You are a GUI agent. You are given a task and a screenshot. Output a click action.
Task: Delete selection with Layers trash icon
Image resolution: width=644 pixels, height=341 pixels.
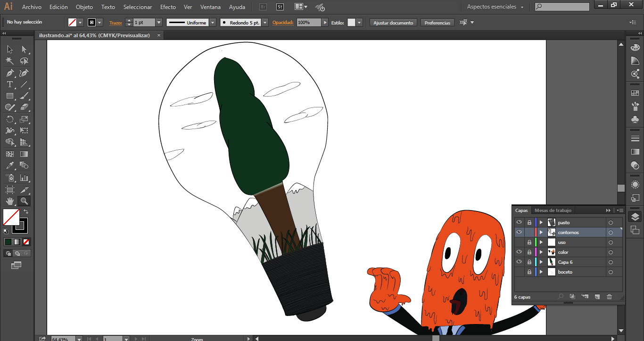pos(609,297)
